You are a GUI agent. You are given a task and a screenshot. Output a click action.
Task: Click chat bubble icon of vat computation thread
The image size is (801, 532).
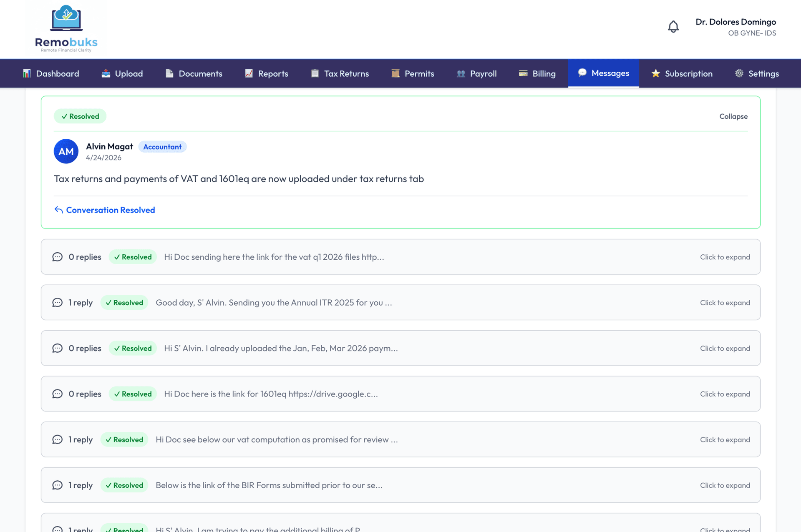point(58,439)
